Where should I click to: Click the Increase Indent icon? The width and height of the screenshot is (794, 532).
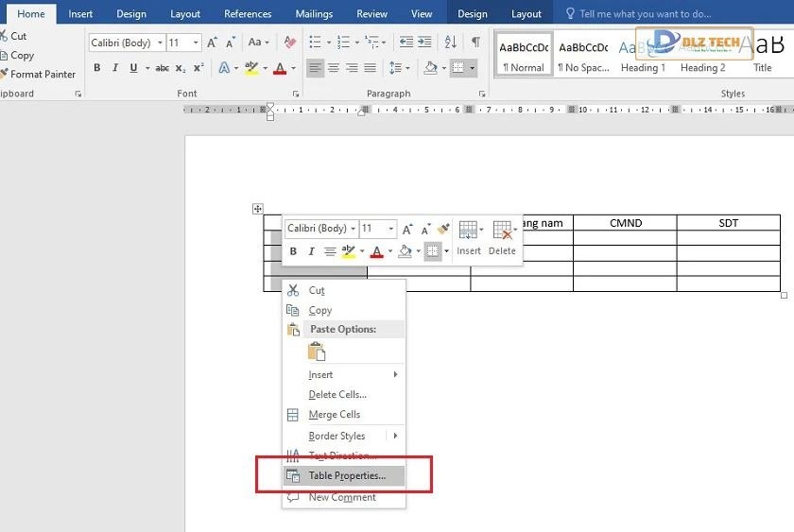tap(426, 43)
